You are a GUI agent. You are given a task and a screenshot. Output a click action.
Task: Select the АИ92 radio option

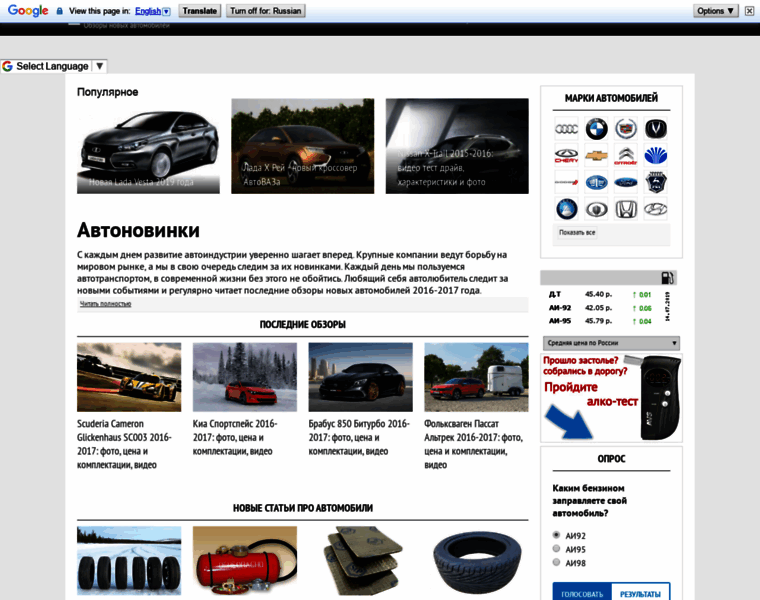tap(556, 535)
